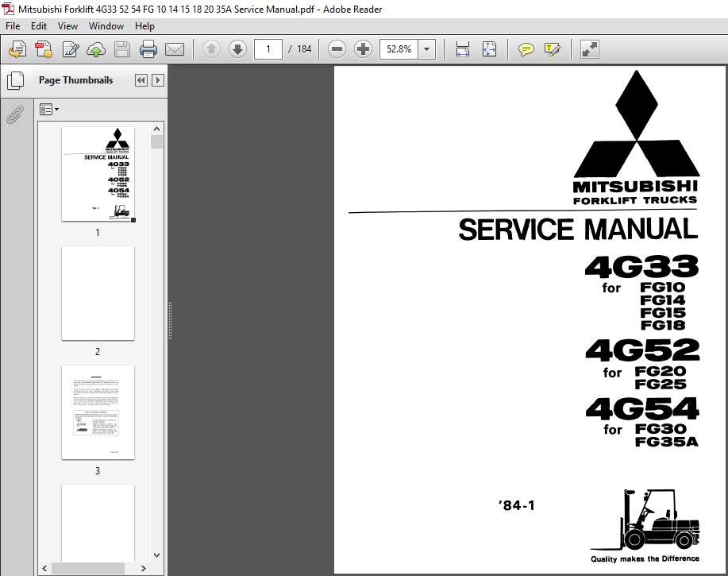Click the vertical thumbnail scroll thumb
The image size is (728, 576).
tap(157, 141)
